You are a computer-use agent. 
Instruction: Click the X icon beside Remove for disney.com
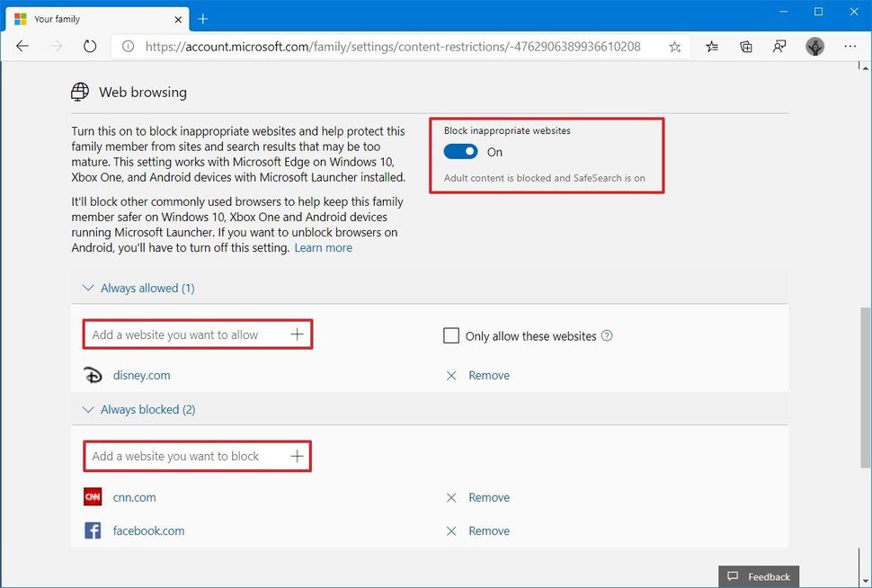[x=451, y=375]
